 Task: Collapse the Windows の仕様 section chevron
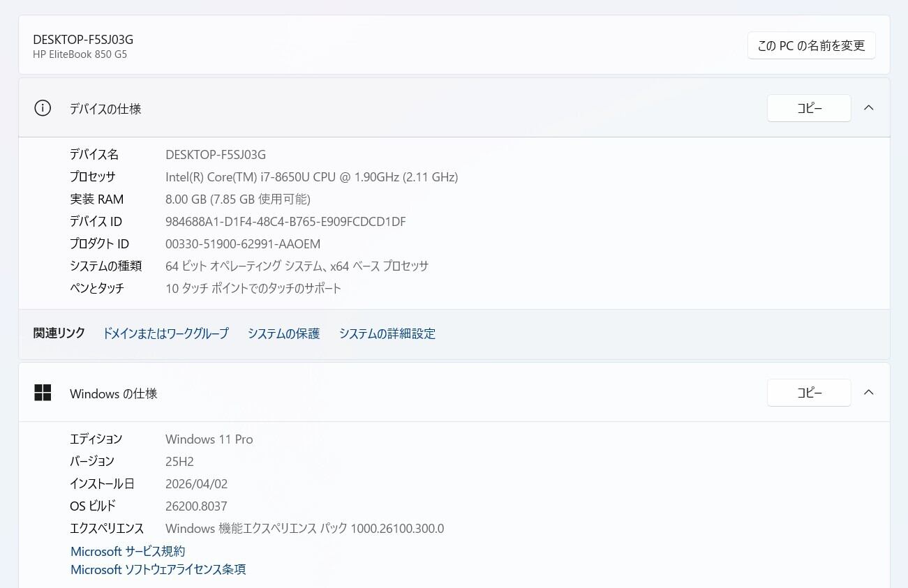point(869,392)
